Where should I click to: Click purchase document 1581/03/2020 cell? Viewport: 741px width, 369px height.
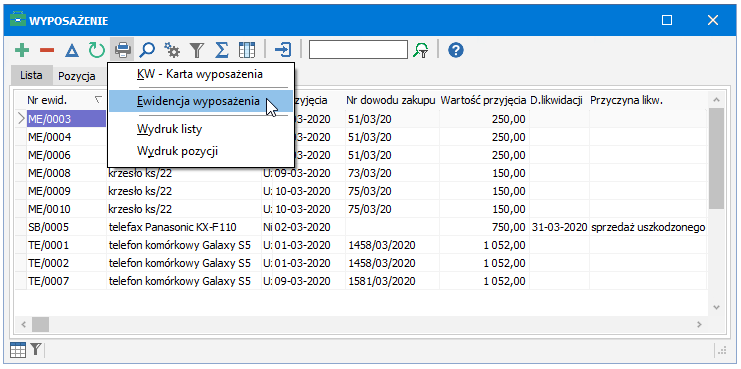pos(392,281)
